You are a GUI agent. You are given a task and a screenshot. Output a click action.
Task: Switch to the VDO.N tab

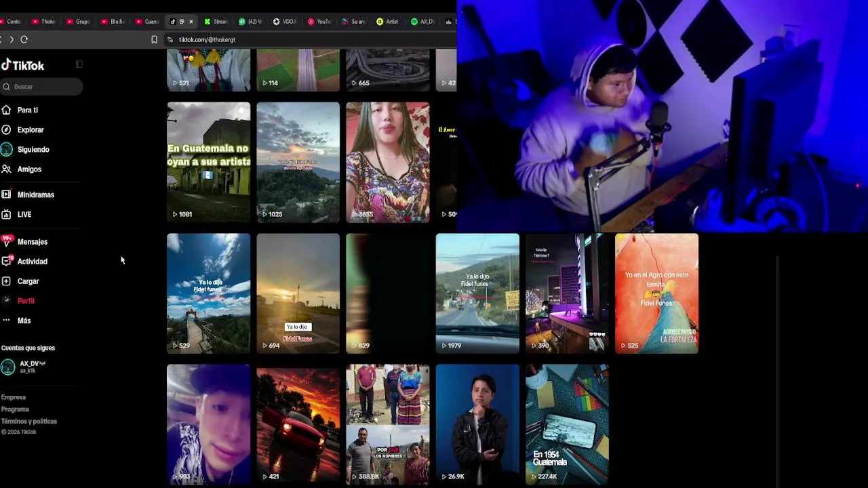coord(285,22)
